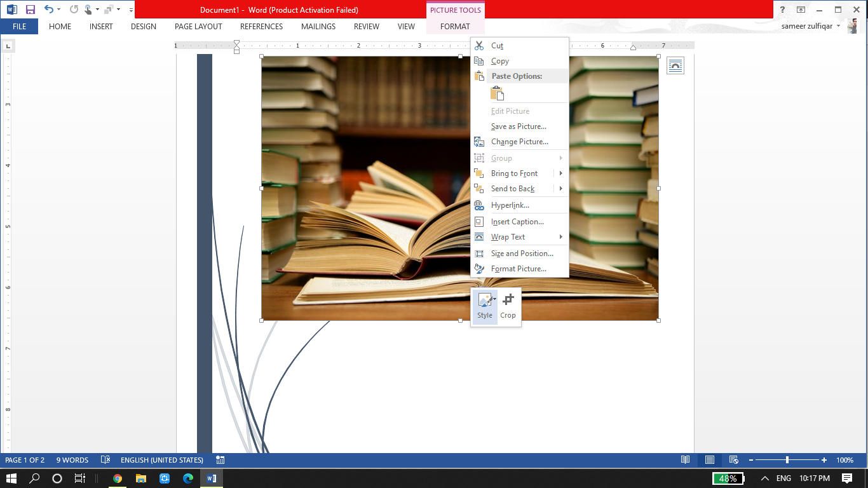Open the Customize Quick Access Toolbar dropdown
The image size is (868, 488).
point(131,10)
